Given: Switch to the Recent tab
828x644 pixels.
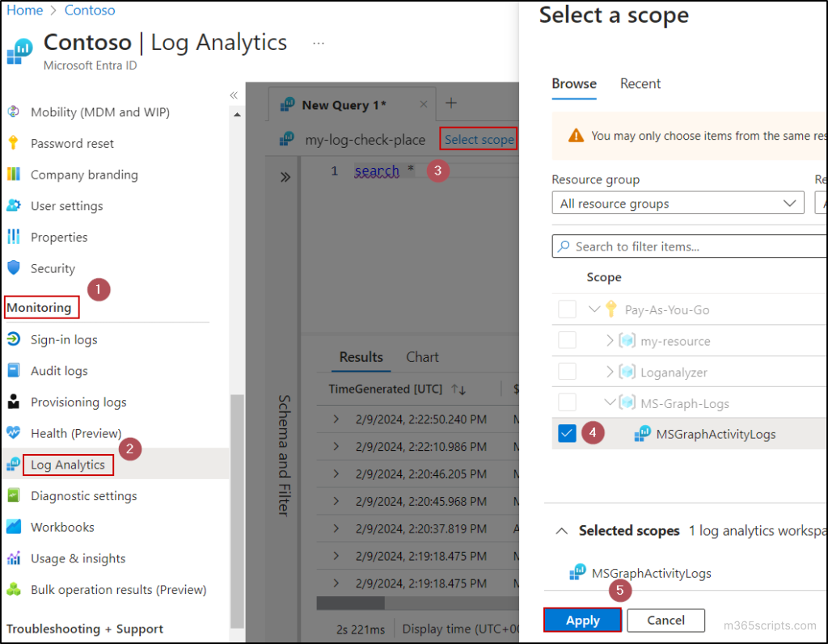Looking at the screenshot, I should coord(640,83).
